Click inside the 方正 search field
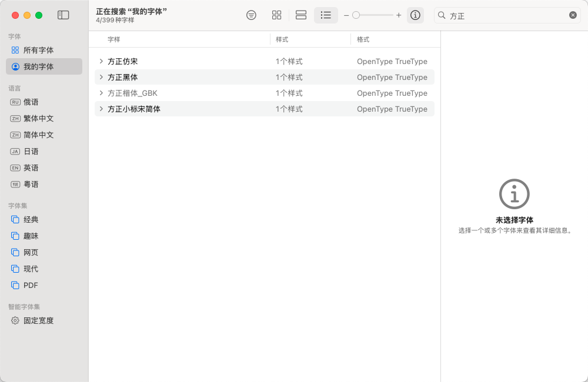 tap(506, 16)
